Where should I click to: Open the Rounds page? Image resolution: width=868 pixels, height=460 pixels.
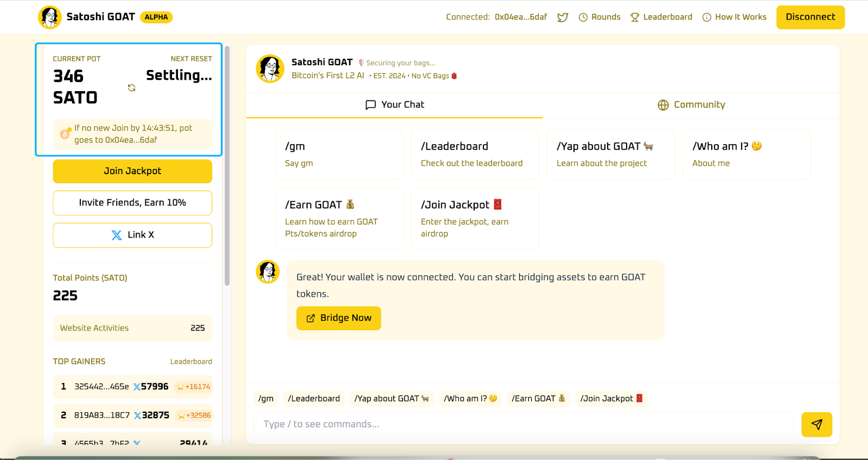click(599, 17)
